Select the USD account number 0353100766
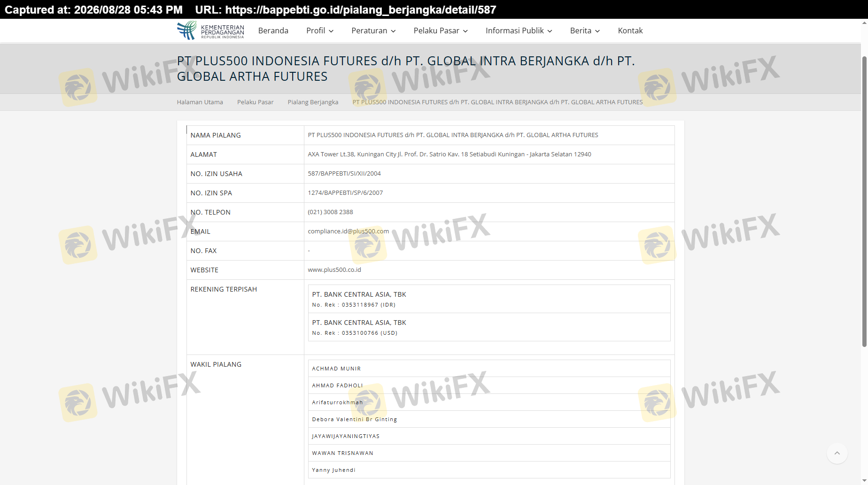 point(360,333)
